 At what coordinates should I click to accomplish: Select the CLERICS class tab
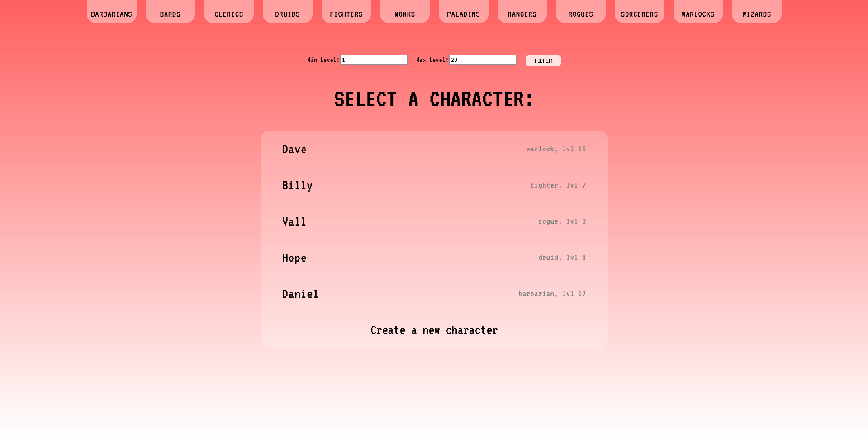228,14
